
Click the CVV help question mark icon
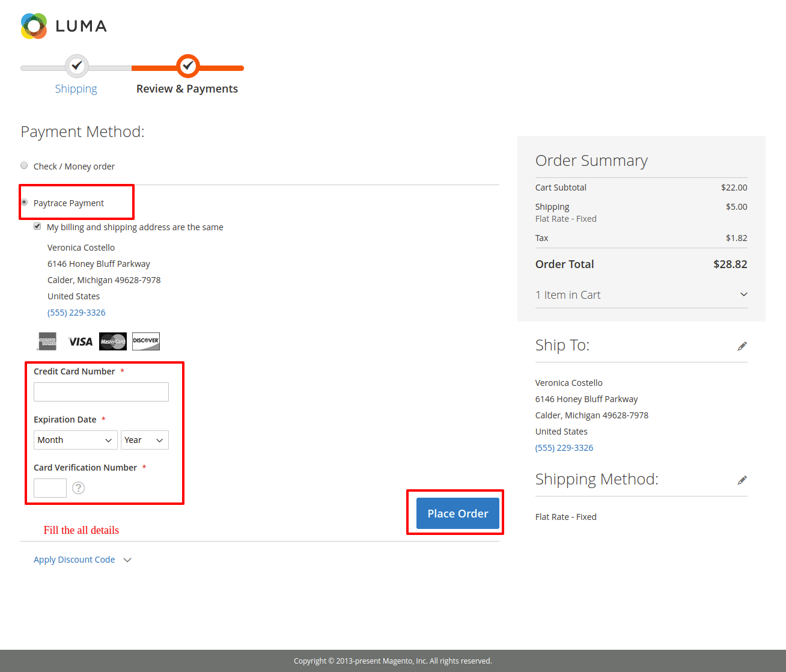(x=78, y=488)
